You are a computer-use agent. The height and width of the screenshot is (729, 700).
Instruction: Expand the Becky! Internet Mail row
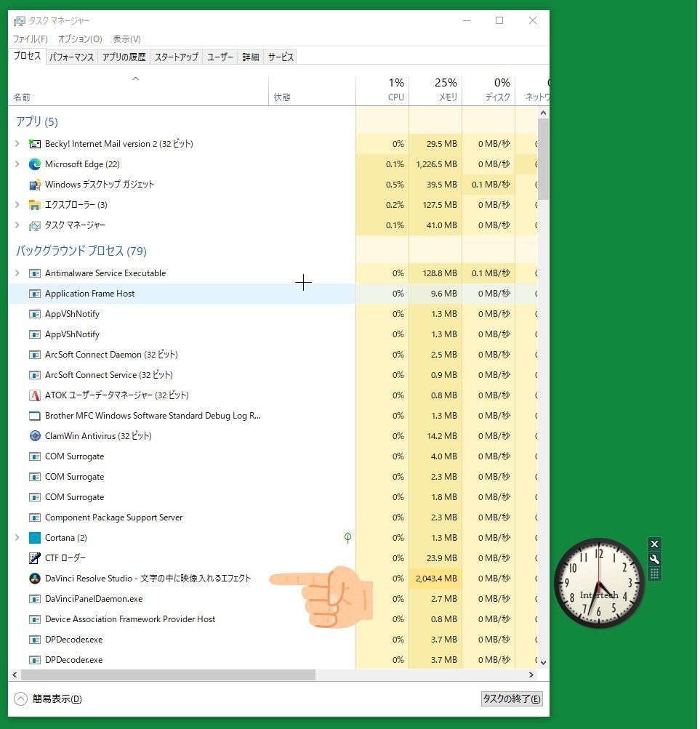[17, 144]
